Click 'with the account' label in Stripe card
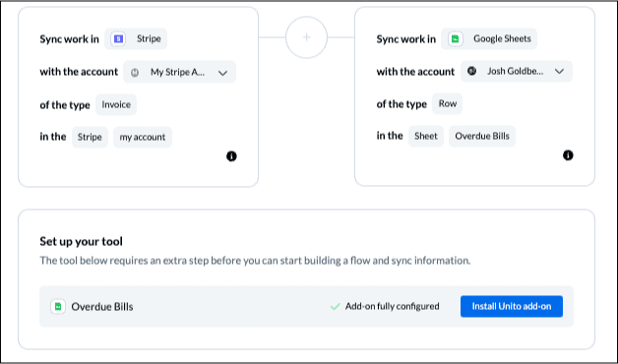Image resolution: width=618 pixels, height=364 pixels. (79, 72)
